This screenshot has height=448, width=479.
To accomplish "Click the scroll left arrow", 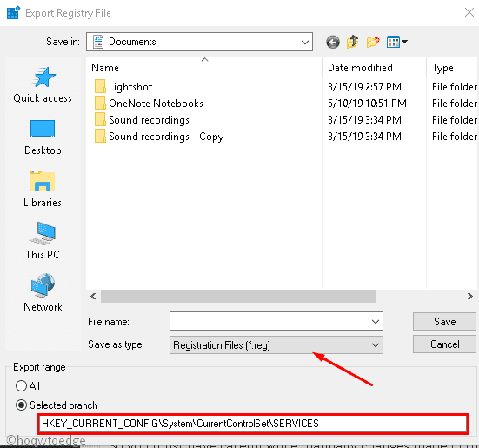I will [93, 296].
